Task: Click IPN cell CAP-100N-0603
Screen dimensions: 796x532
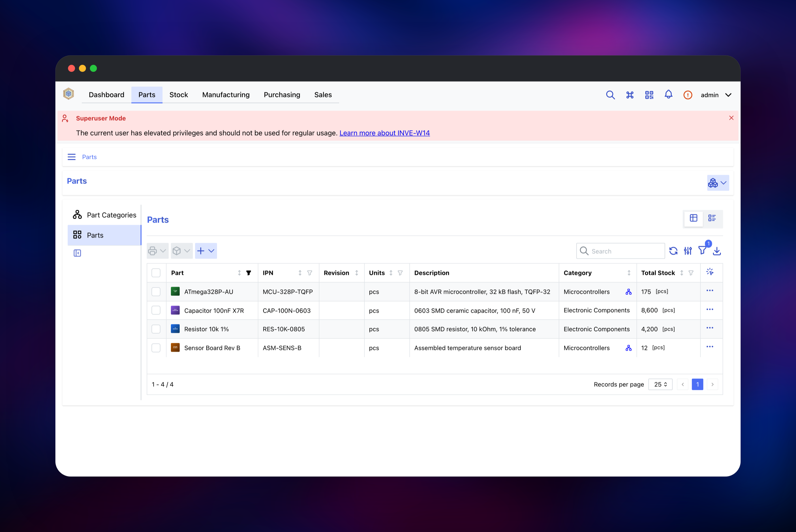Action: 286,310
